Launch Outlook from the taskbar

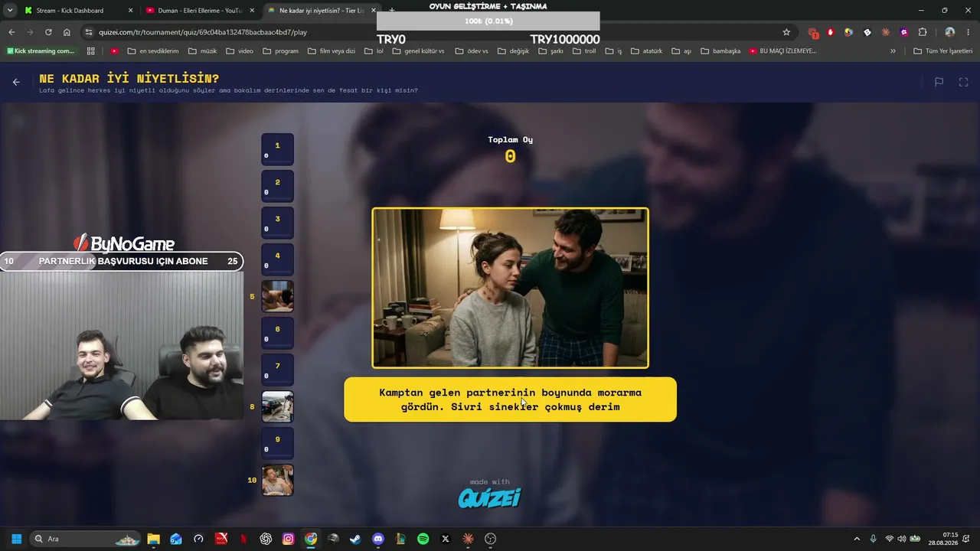(176, 539)
